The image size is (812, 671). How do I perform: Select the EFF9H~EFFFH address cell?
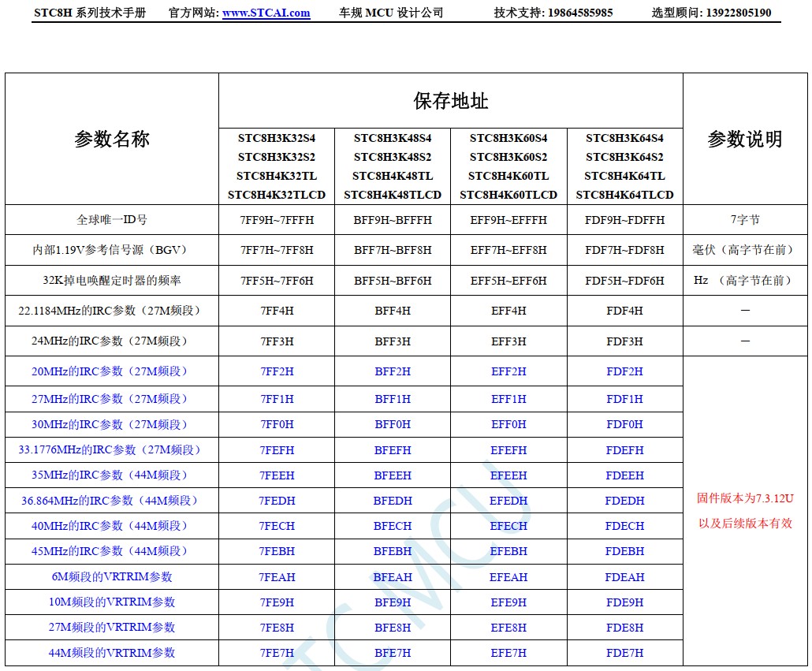coord(508,220)
